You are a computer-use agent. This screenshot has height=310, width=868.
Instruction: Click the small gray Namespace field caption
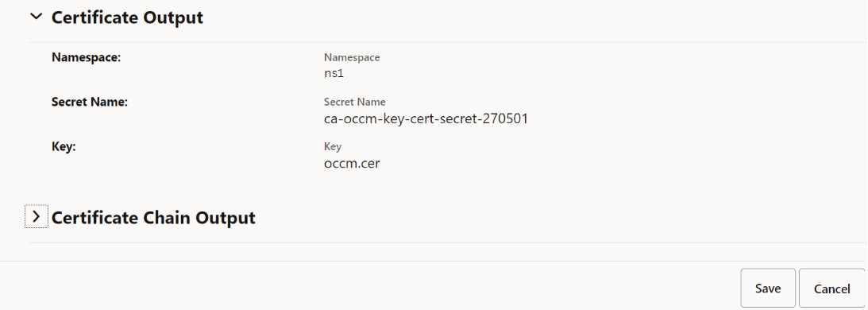352,58
